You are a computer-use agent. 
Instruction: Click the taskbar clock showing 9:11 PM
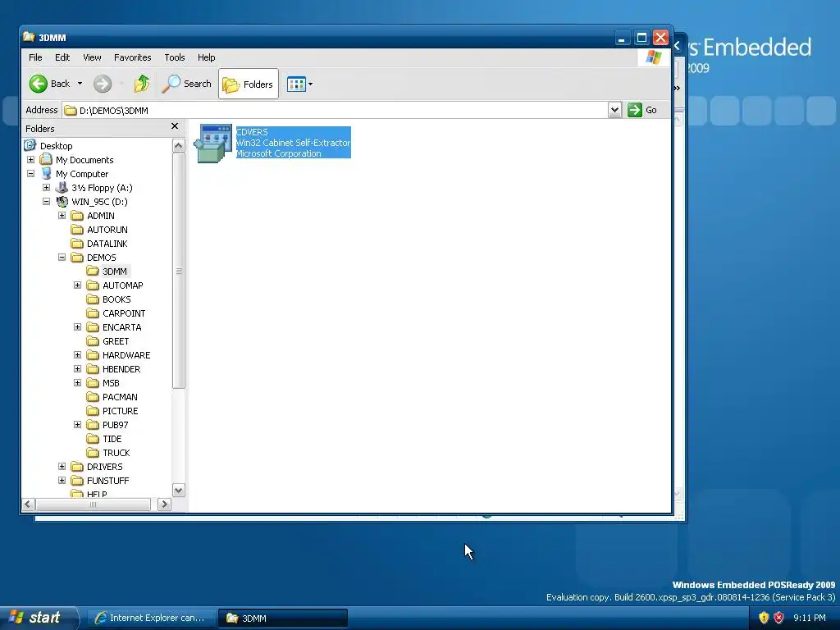(810, 618)
